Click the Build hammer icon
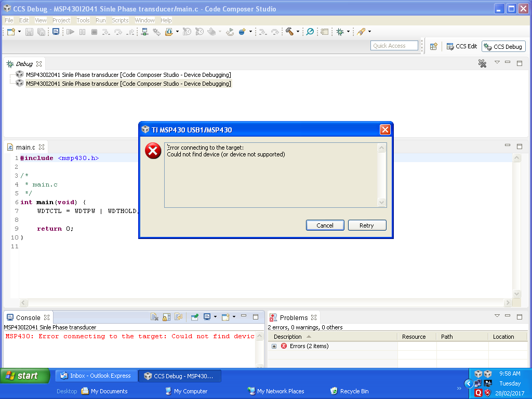This screenshot has height=399, width=532. pos(289,32)
